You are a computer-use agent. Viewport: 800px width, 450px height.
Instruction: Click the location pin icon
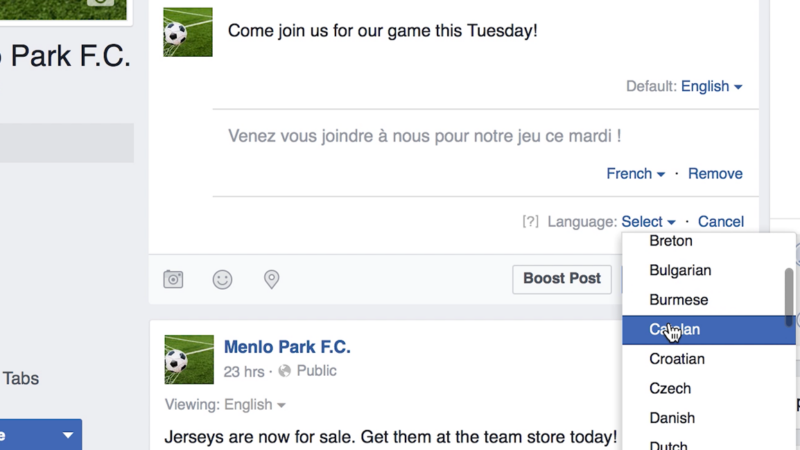click(271, 279)
